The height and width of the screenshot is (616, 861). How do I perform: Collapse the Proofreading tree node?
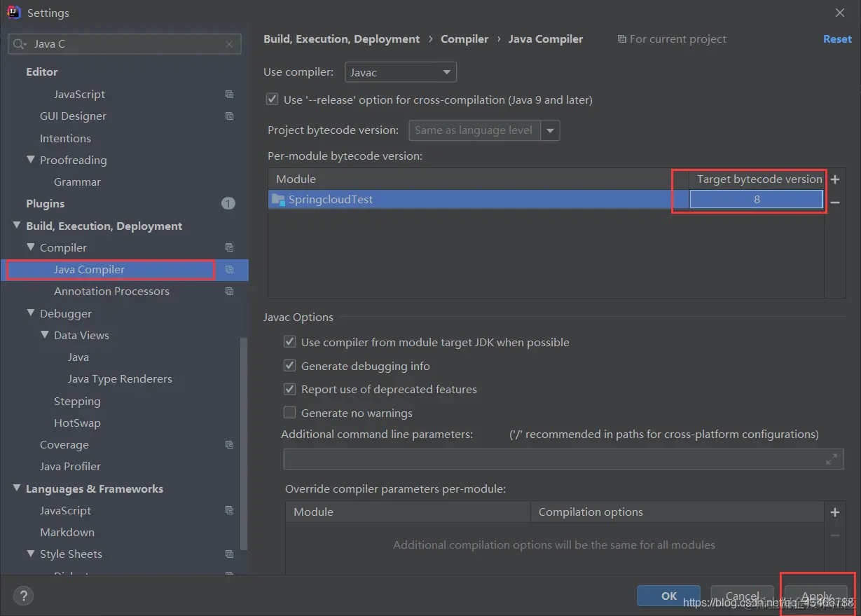point(31,160)
